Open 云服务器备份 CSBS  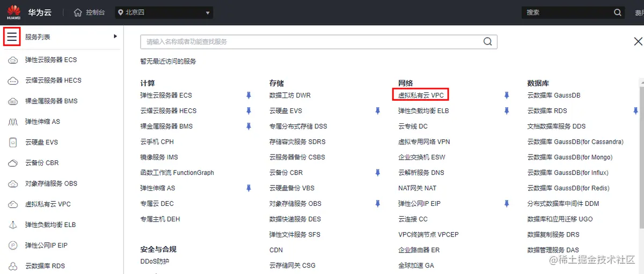(x=297, y=158)
